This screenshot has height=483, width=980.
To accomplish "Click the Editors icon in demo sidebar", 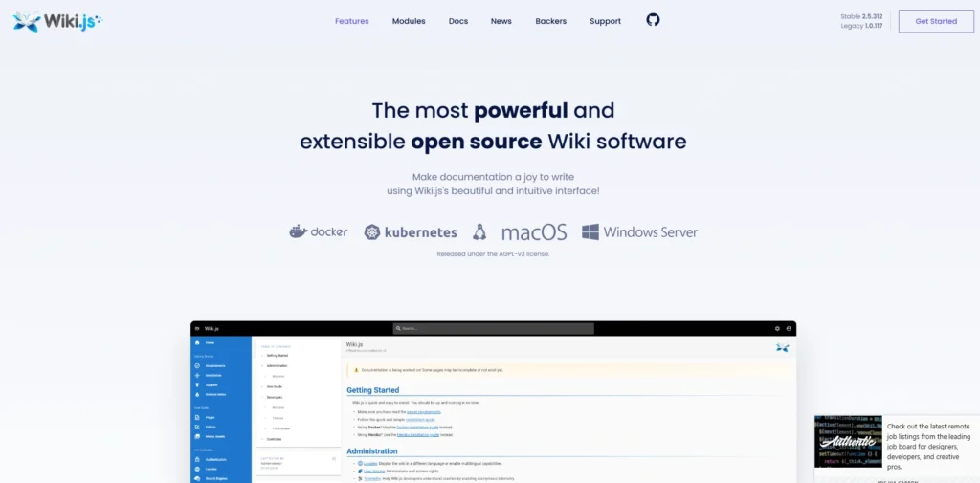I will point(197,427).
